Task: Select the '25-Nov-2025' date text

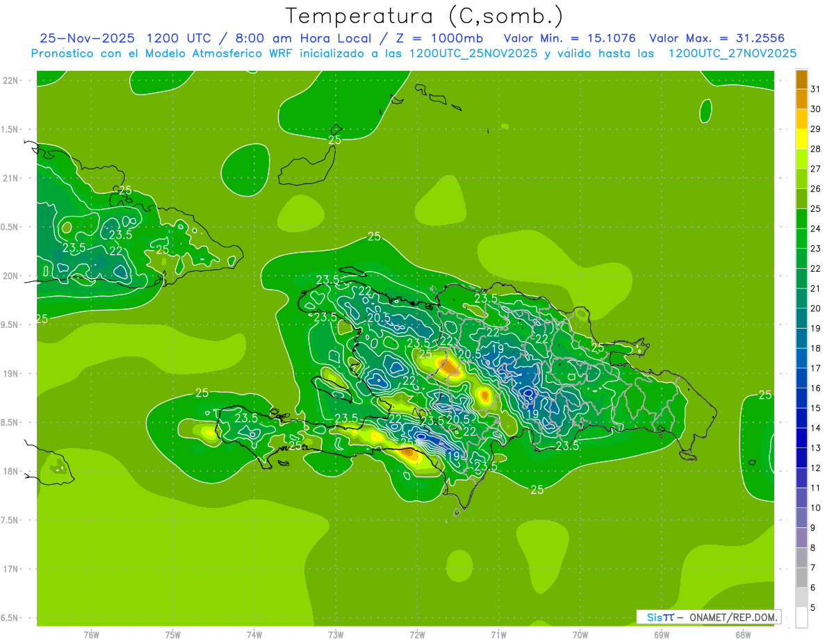Action: click(87, 38)
